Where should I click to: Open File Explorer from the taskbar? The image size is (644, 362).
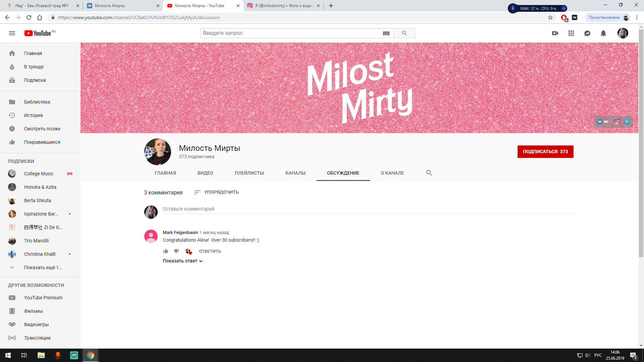click(41, 355)
